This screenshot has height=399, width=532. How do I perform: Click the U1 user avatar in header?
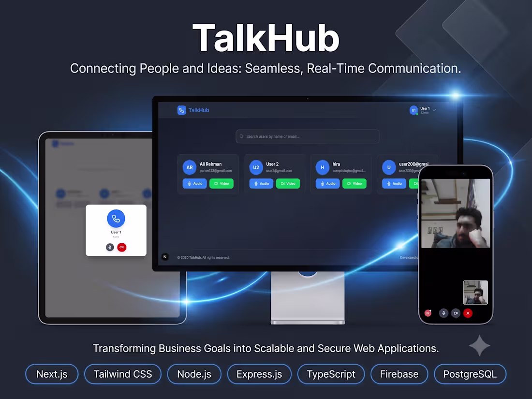413,110
